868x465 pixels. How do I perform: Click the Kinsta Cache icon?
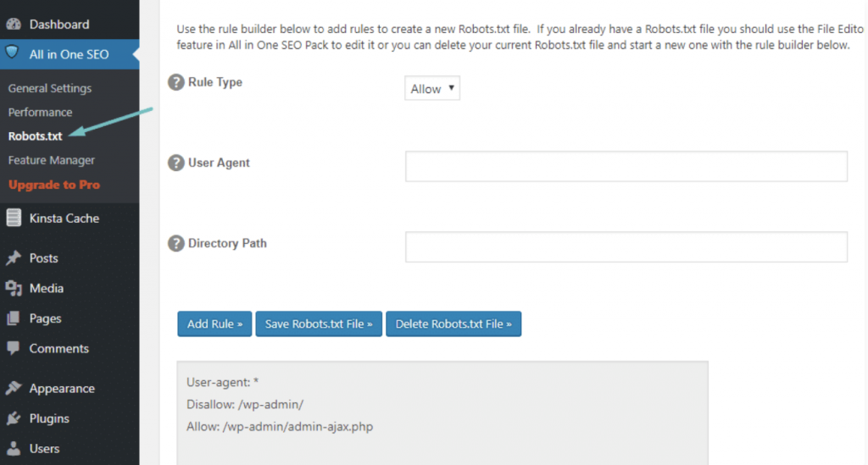point(14,219)
